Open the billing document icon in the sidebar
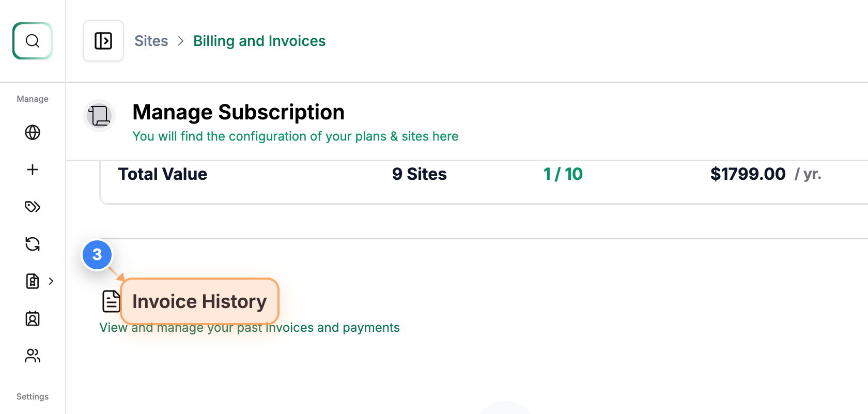The width and height of the screenshot is (868, 414). click(x=32, y=281)
